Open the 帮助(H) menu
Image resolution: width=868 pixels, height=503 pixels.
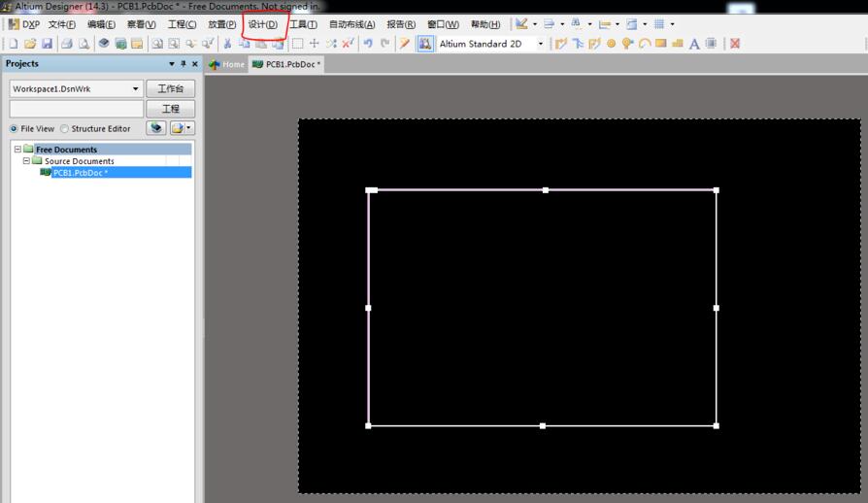pos(485,24)
